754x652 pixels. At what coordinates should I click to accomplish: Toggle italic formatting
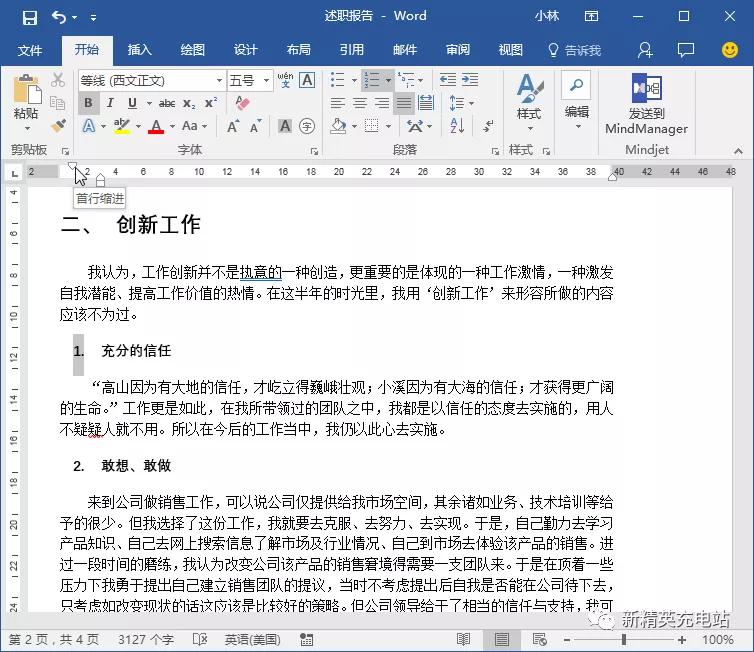110,102
